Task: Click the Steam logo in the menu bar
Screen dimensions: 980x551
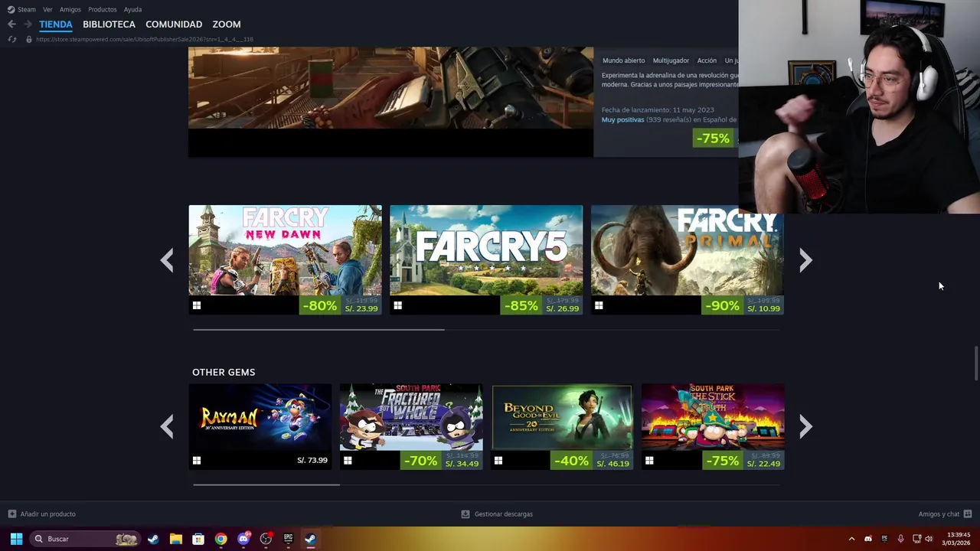Action: [x=11, y=9]
